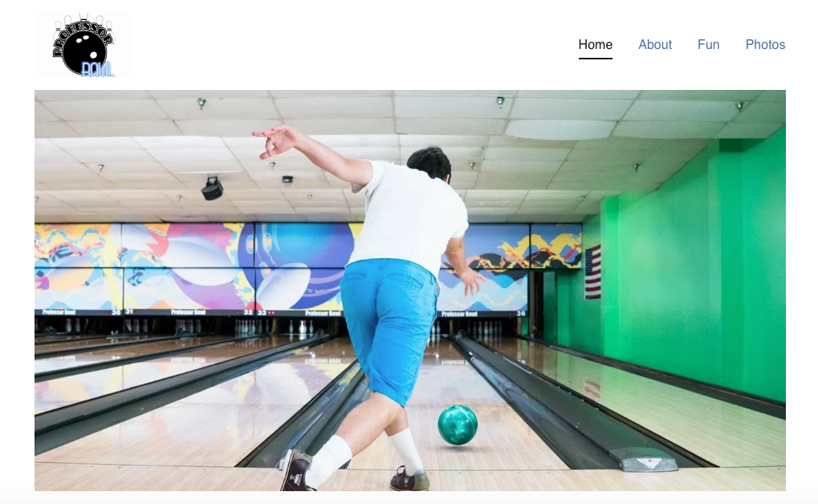Go to the About page
818x504 pixels.
coord(655,45)
